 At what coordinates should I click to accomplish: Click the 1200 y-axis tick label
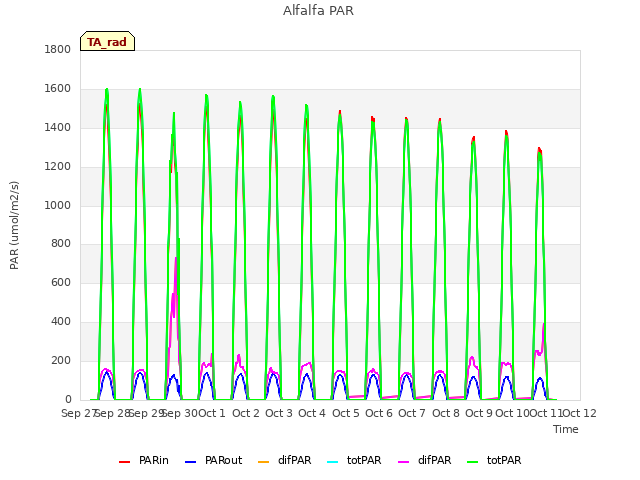click(58, 167)
